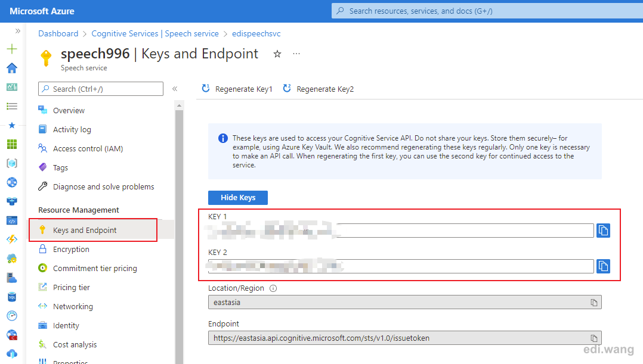Open the edispeechsvc breadcrumb link
Screen dimensions: 643x364
point(256,33)
